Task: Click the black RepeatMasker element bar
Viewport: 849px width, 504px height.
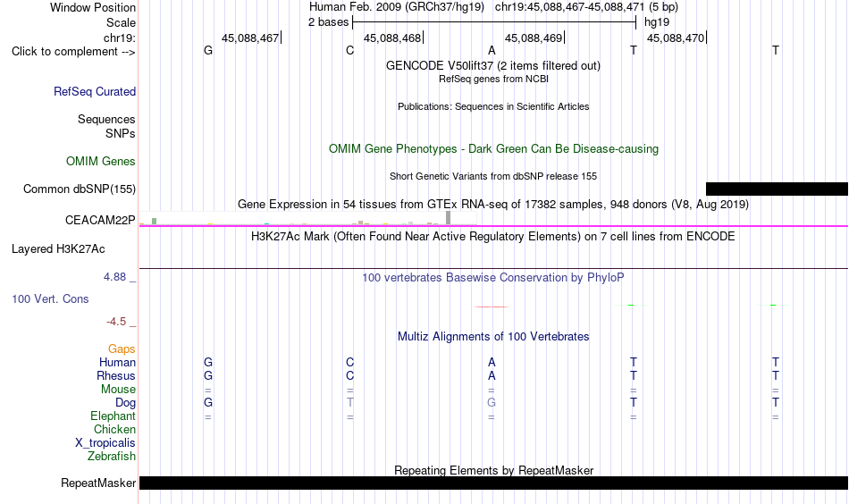Action: pos(493,483)
